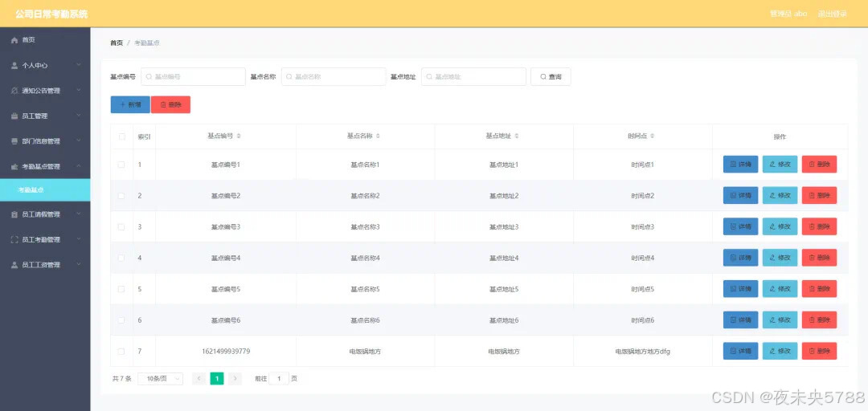Image resolution: width=868 pixels, height=411 pixels.
Task: Expand the 员工管理 chevron
Action: pos(79,116)
